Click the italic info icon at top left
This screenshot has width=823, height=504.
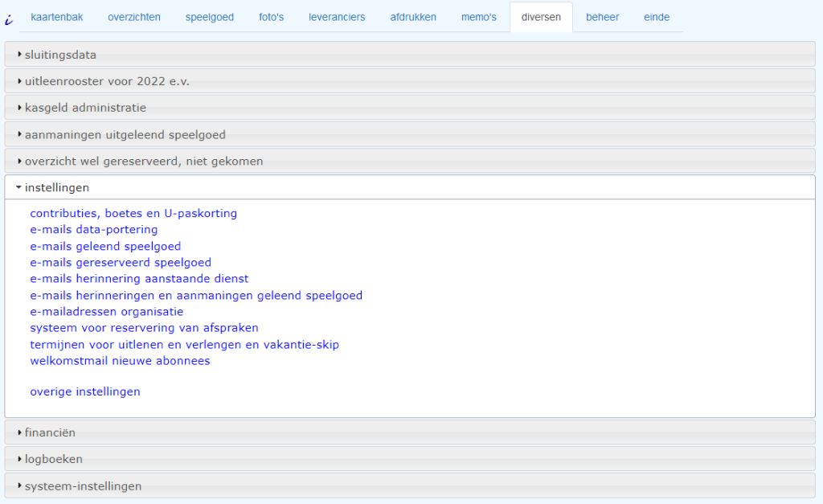click(9, 20)
